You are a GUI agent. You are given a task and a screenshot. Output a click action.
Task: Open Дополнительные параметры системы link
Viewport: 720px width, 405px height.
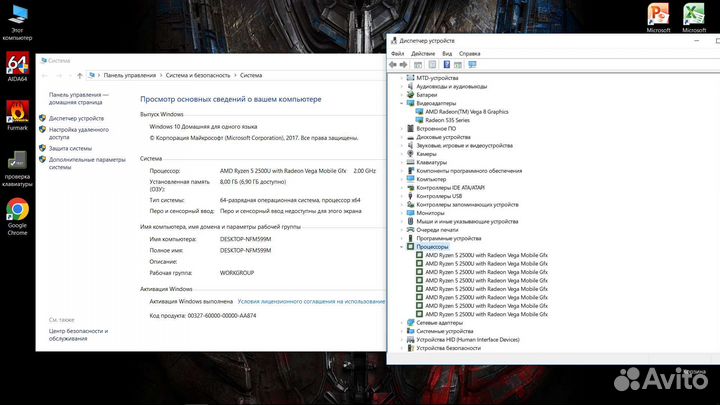point(87,163)
